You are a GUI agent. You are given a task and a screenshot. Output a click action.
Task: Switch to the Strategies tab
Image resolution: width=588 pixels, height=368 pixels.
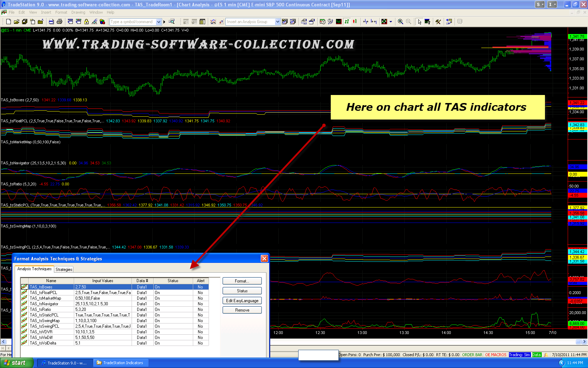tap(64, 270)
